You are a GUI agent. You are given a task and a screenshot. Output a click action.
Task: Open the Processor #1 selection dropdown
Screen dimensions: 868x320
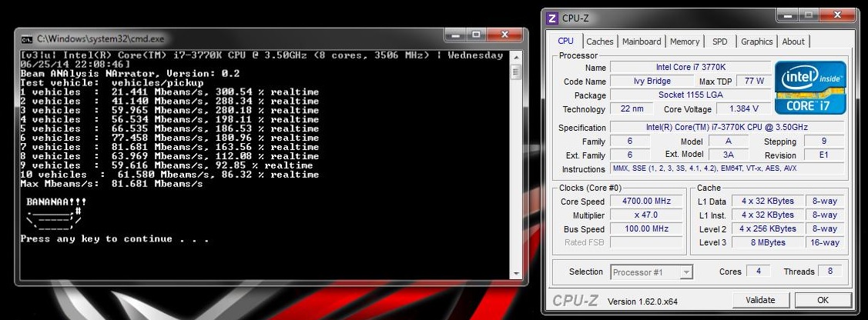tap(652, 272)
